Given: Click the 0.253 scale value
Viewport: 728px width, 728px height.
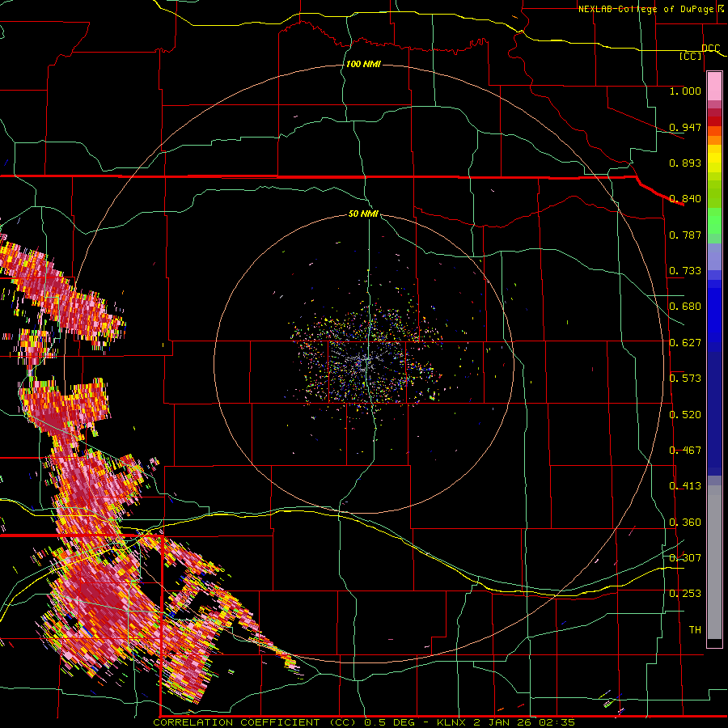Looking at the screenshot, I should point(685,594).
